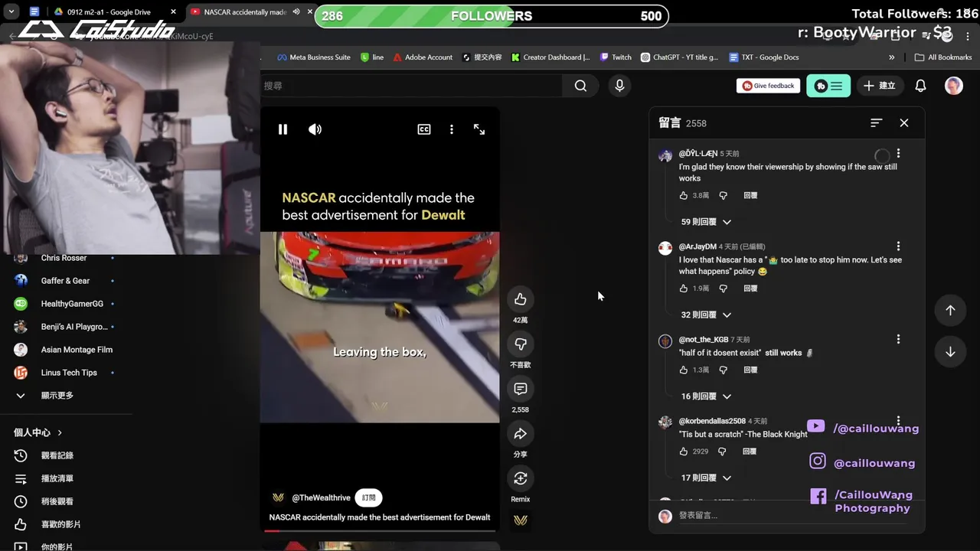Expand the 個人中心 section chevron
The image size is (980, 551).
click(x=60, y=432)
